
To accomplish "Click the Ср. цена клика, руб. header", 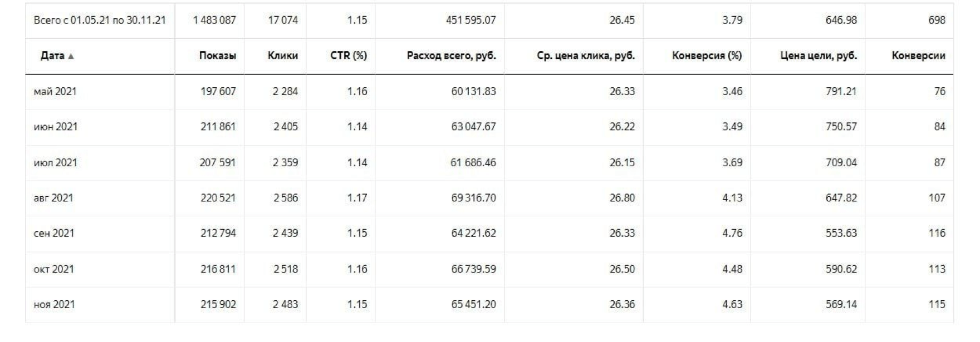I will 585,56.
